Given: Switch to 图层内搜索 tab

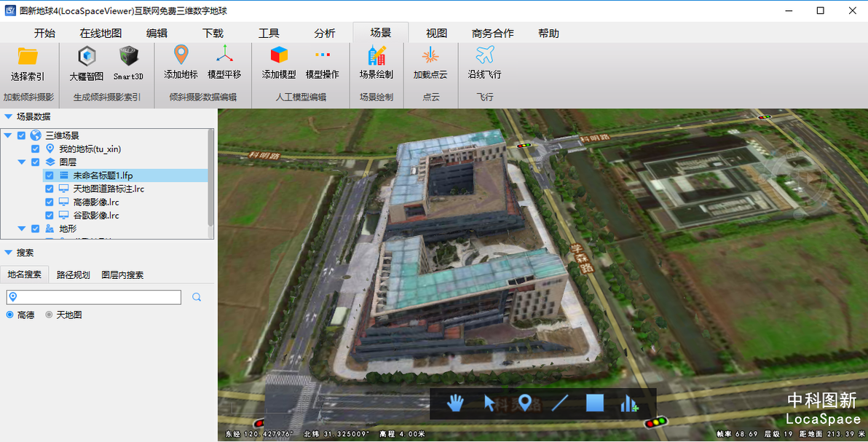Looking at the screenshot, I should click(122, 275).
